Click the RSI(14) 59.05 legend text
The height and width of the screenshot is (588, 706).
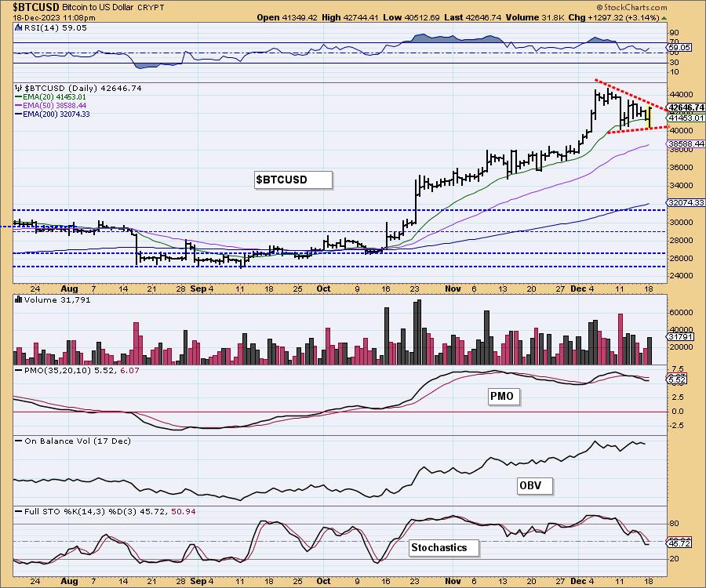(x=56, y=27)
